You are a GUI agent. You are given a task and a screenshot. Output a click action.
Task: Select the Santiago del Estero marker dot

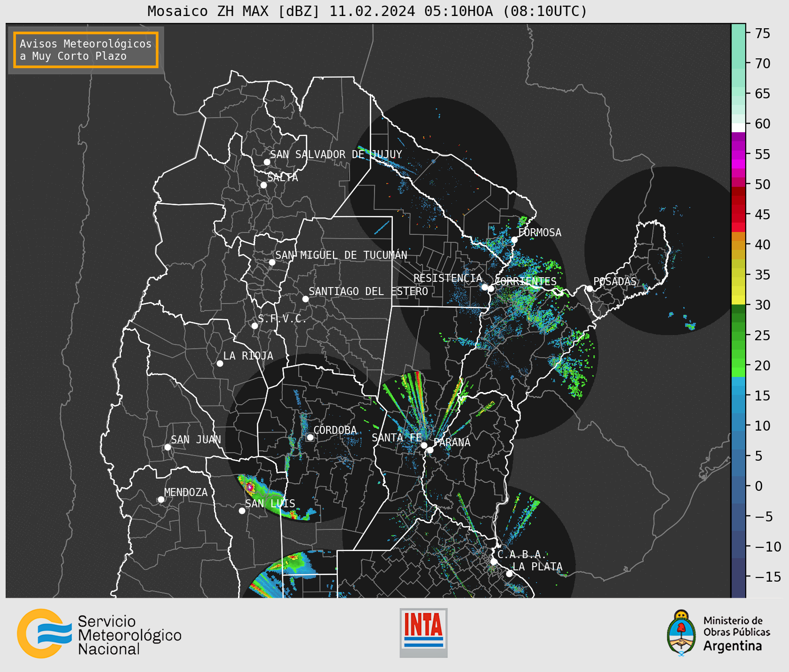tap(305, 299)
